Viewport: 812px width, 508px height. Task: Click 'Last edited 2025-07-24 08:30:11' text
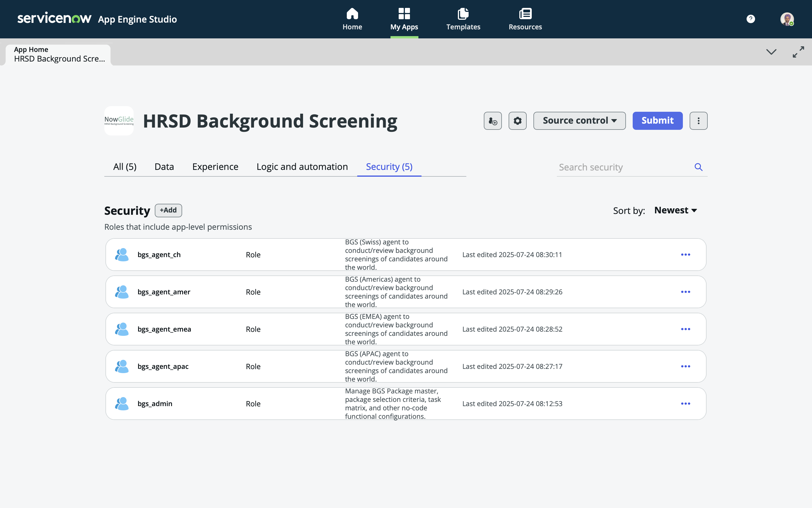512,255
